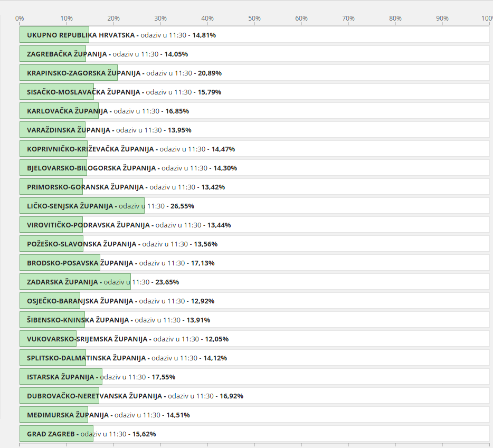Click the 13,95% value for Varaždinska
The height and width of the screenshot is (448, 493).
[x=179, y=130]
